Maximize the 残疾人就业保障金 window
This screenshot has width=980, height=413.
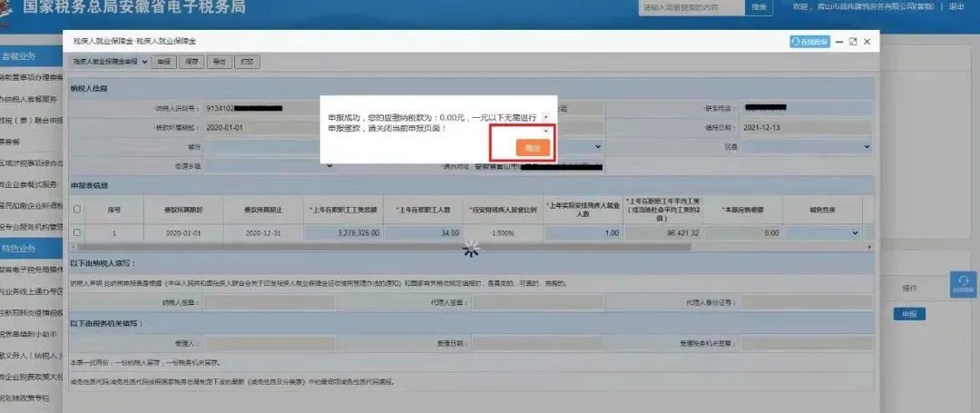pos(852,41)
